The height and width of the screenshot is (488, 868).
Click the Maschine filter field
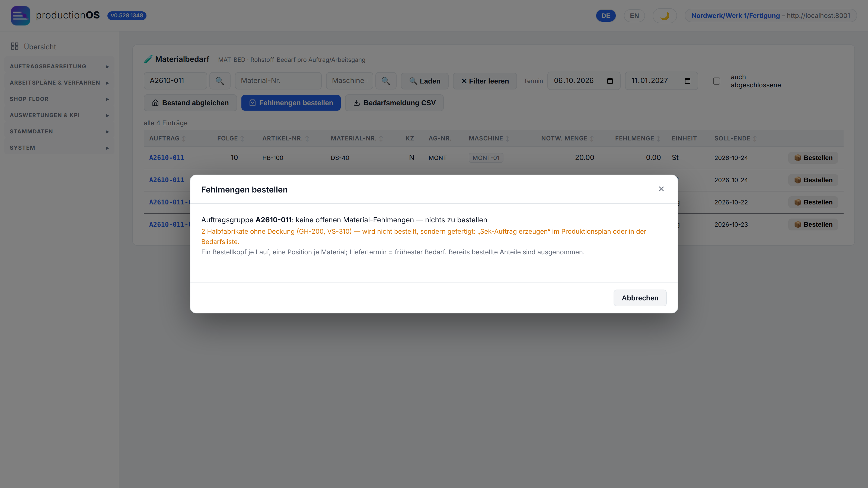(x=349, y=81)
